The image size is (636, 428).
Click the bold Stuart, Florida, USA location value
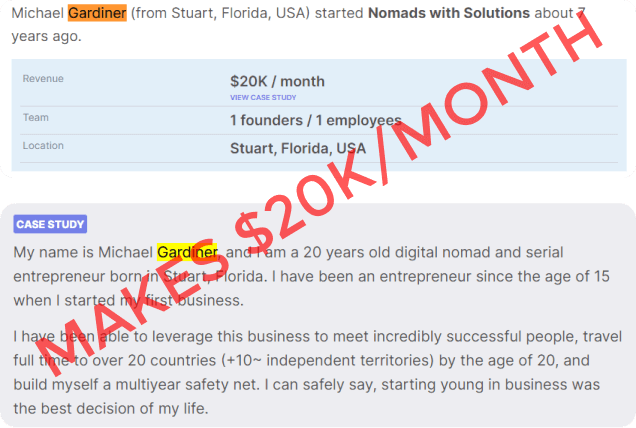[298, 148]
